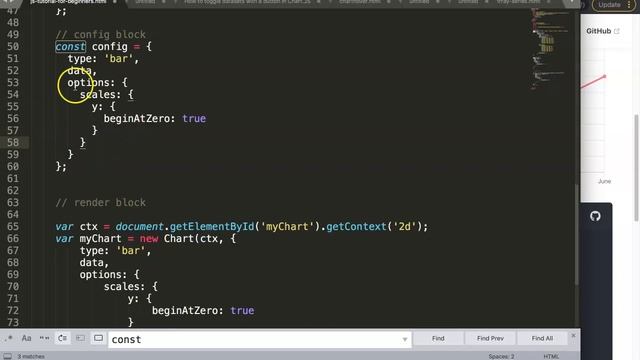The height and width of the screenshot is (360, 640).
Task: Click the 'true' value on line 56
Action: (x=194, y=119)
